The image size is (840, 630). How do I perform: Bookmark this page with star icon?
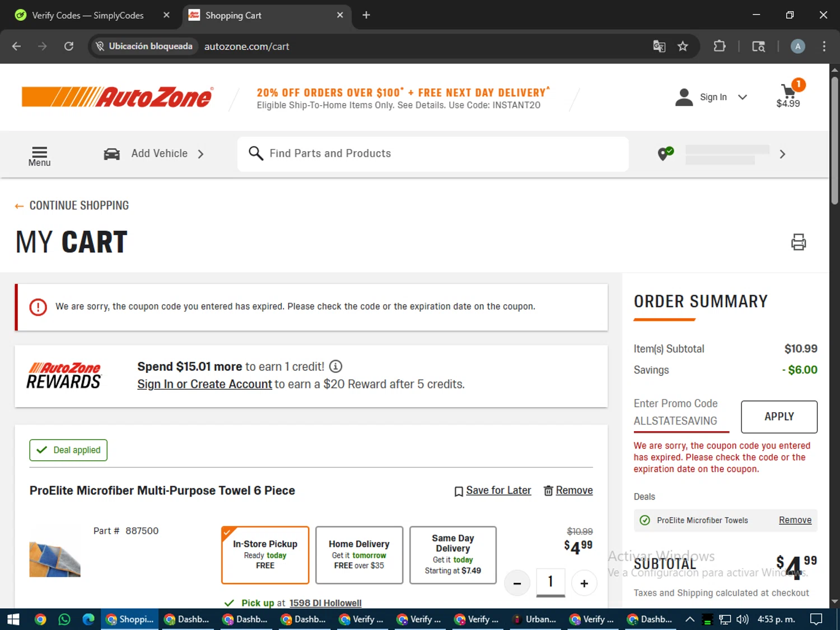click(683, 46)
